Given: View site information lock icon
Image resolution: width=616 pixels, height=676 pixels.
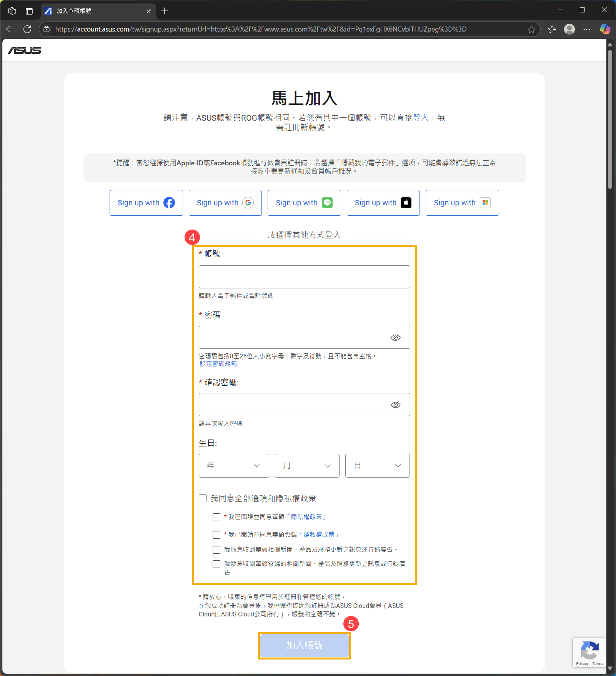Looking at the screenshot, I should (x=47, y=29).
